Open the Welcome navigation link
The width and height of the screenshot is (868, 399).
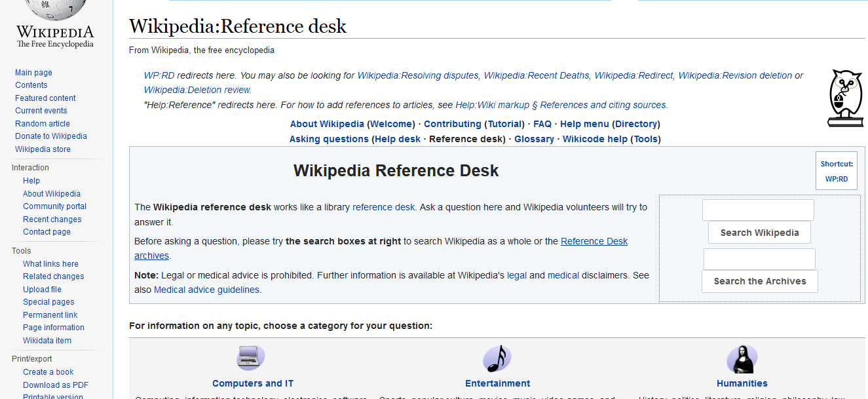(392, 124)
